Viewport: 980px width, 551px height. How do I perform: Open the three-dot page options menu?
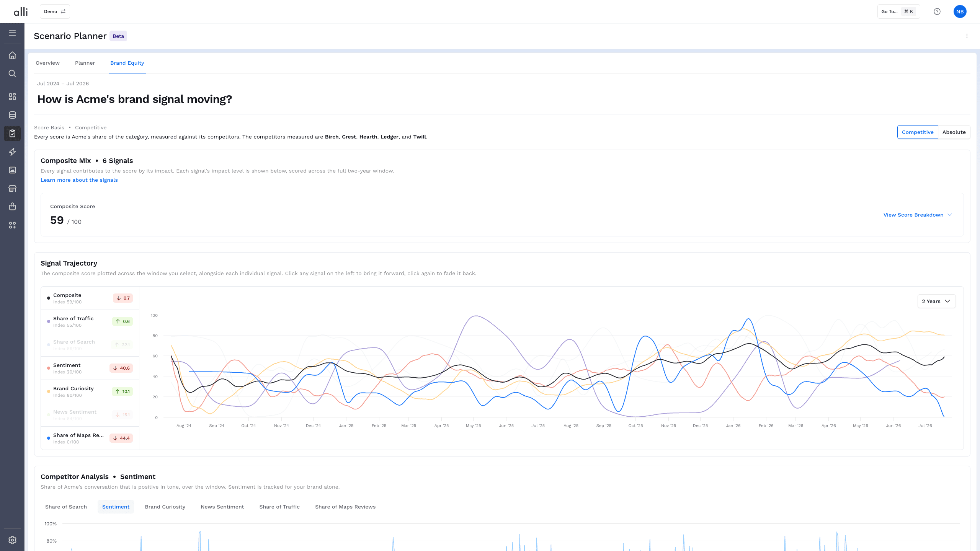click(x=967, y=36)
